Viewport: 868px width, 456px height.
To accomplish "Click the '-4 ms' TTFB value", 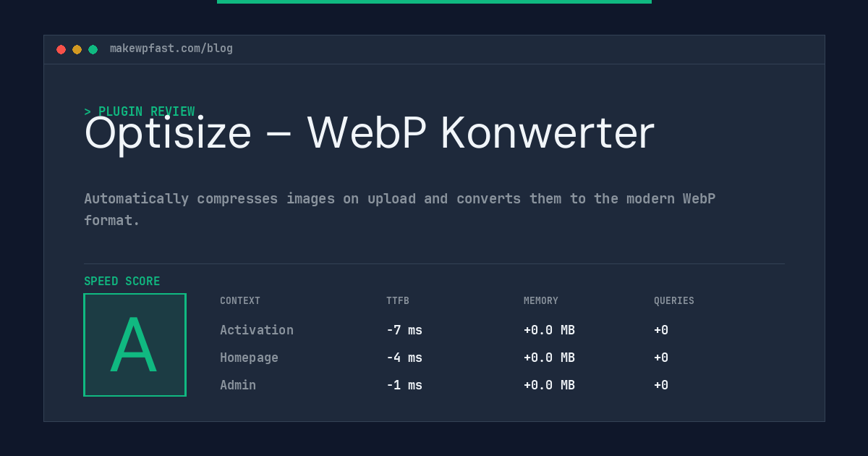I will pyautogui.click(x=404, y=358).
